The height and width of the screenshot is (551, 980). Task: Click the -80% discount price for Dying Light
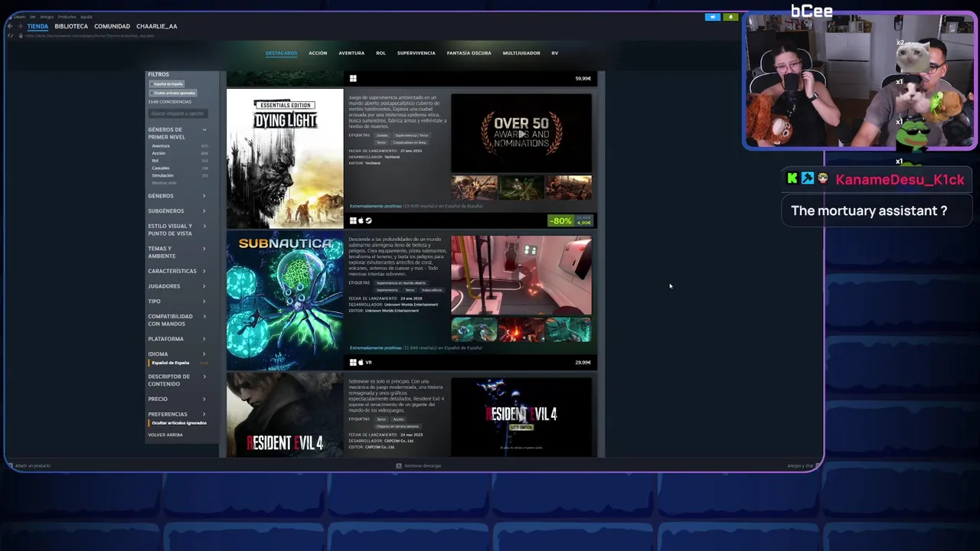click(x=570, y=221)
